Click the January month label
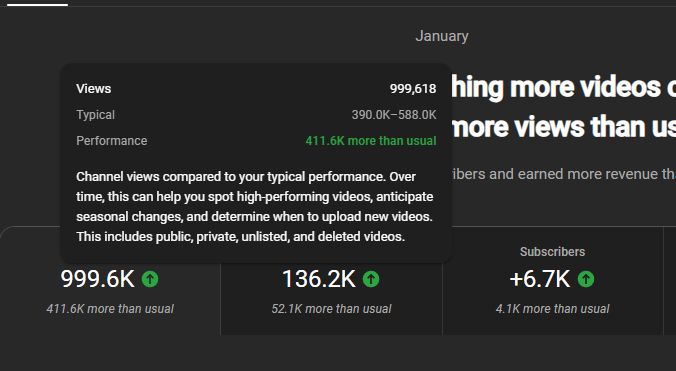This screenshot has width=676, height=371. click(442, 36)
